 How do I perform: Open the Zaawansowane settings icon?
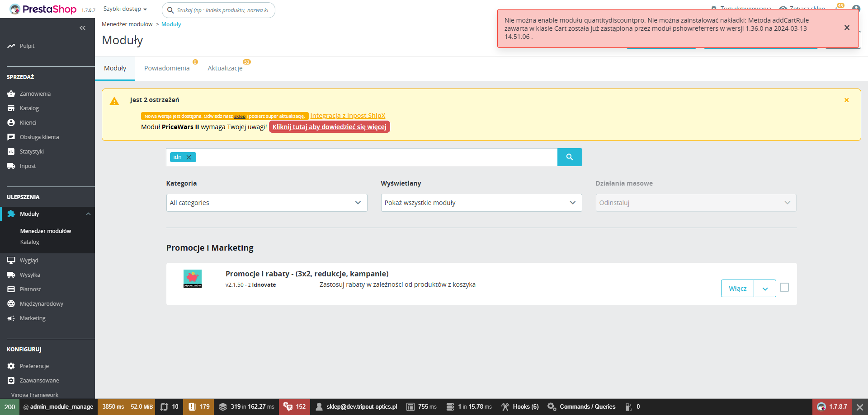(11, 381)
